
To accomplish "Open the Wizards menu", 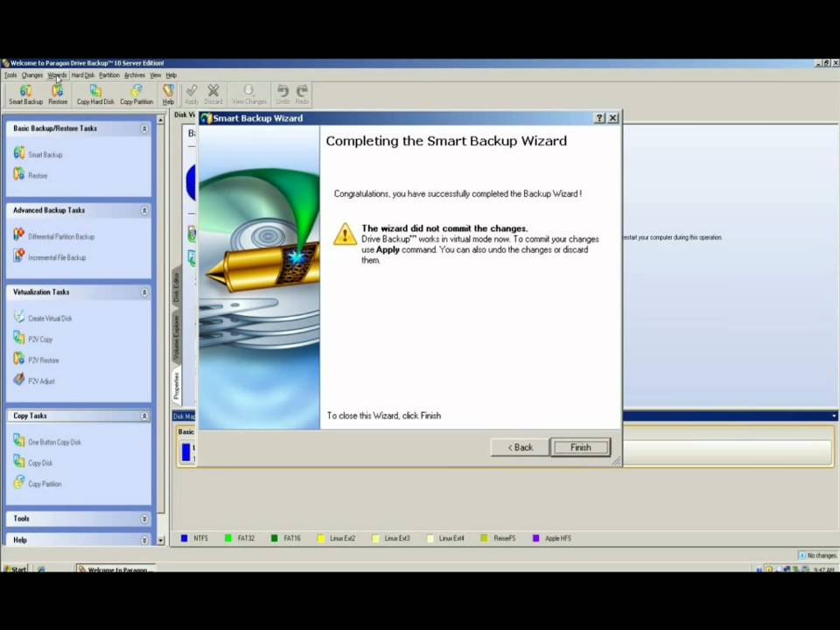I will point(58,75).
